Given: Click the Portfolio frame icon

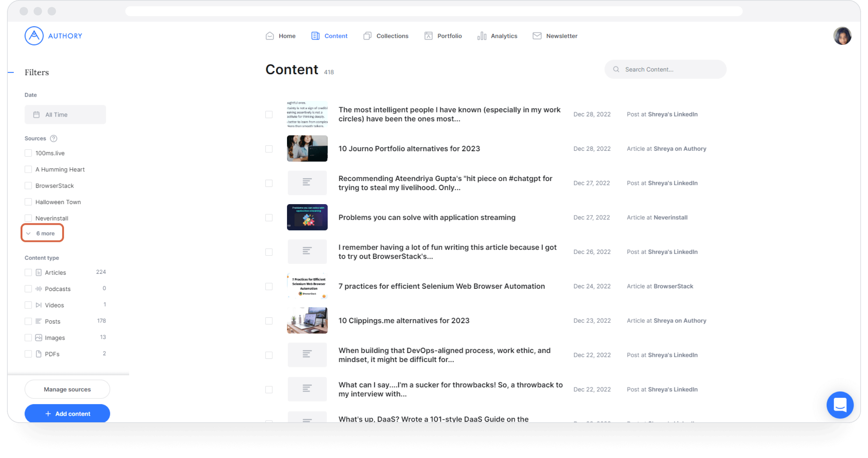Looking at the screenshot, I should click(x=428, y=36).
